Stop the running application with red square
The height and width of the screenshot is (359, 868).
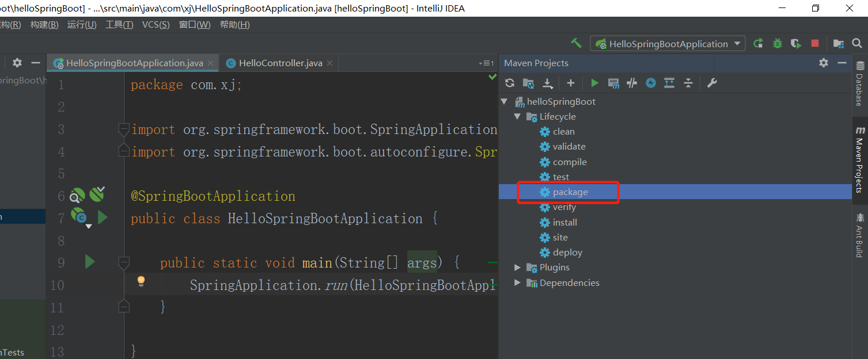(x=814, y=44)
